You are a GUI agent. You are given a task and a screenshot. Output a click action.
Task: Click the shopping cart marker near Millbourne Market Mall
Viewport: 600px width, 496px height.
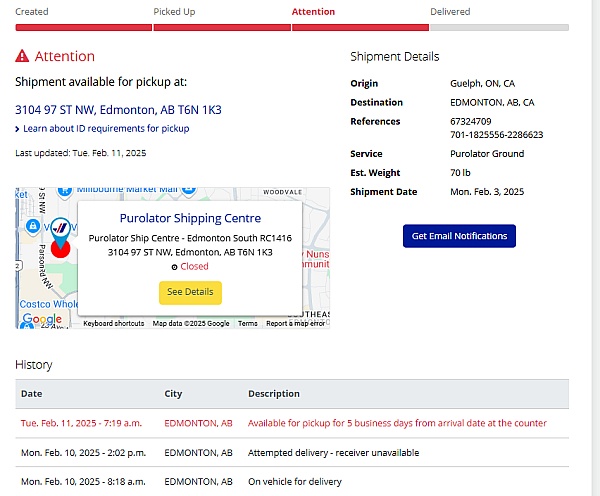(65, 191)
